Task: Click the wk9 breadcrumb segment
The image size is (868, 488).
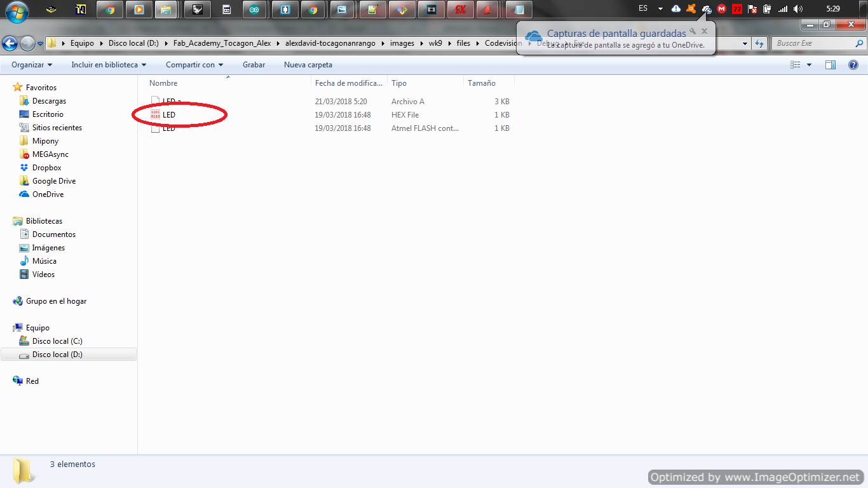Action: 435,43
